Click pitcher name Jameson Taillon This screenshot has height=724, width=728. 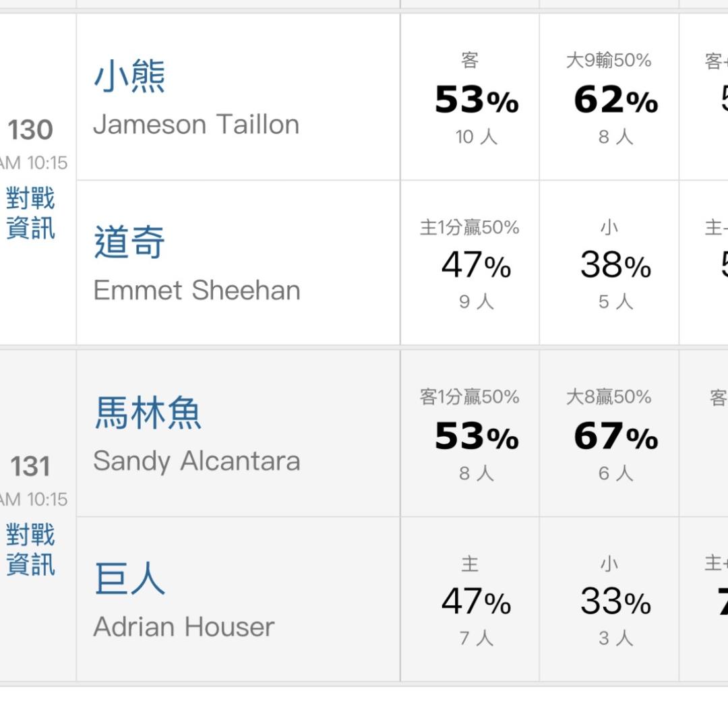196,125
